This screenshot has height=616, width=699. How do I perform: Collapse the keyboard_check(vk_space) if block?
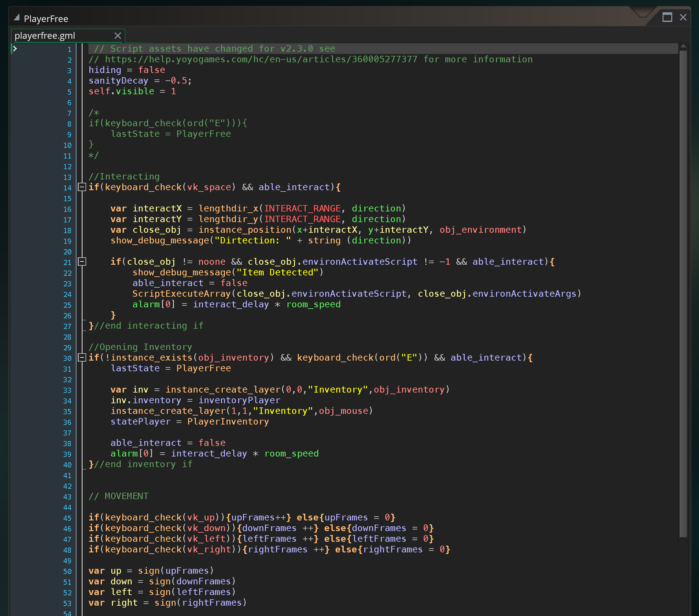point(82,187)
